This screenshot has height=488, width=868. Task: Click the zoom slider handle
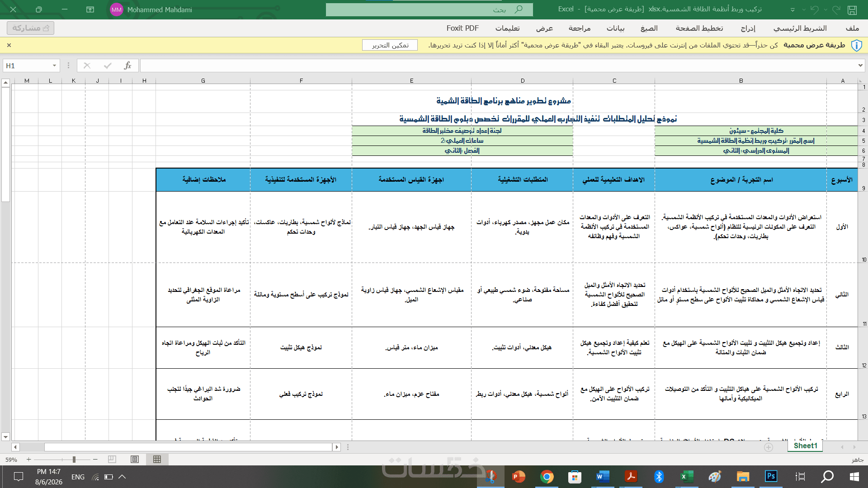(74, 460)
